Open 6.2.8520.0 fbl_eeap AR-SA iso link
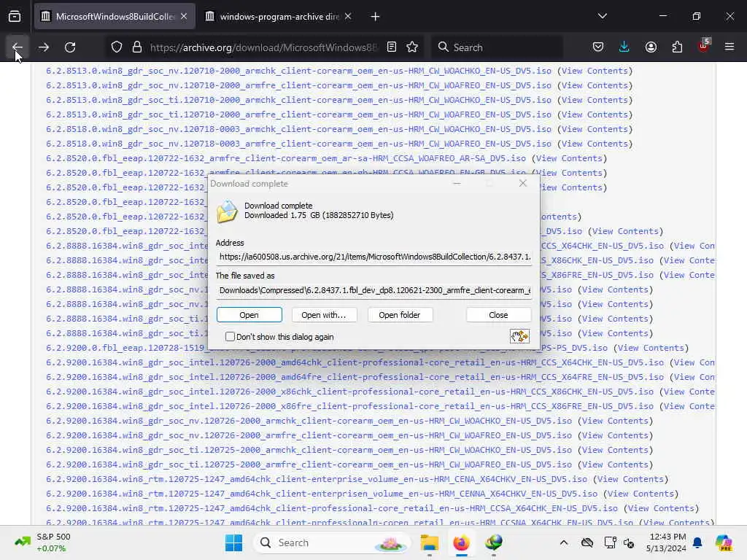Screen dimensions: 747x560 click(x=286, y=158)
